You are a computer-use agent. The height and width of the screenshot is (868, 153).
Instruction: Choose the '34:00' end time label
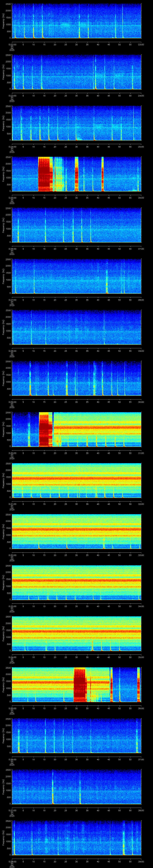[x=141, y=606]
